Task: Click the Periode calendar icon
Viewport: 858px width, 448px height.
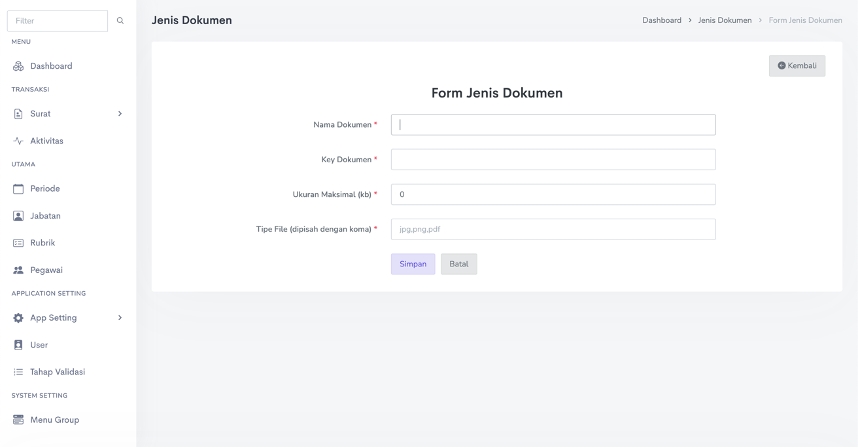Action: 18,189
